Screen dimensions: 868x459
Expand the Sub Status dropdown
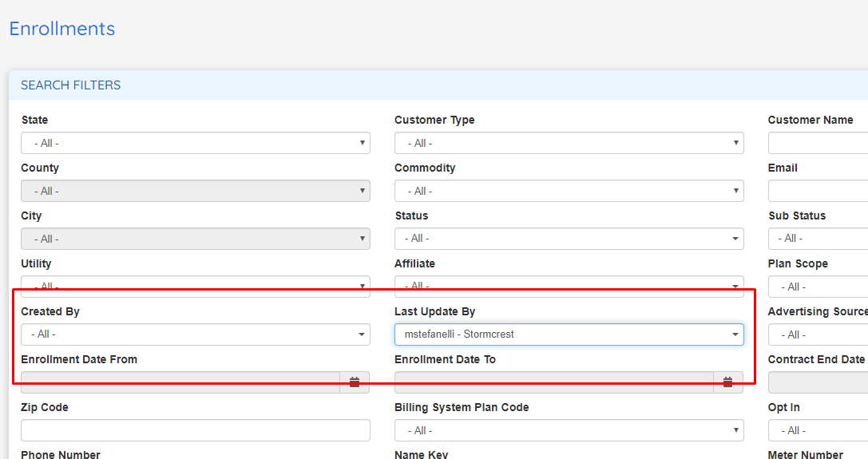point(818,239)
